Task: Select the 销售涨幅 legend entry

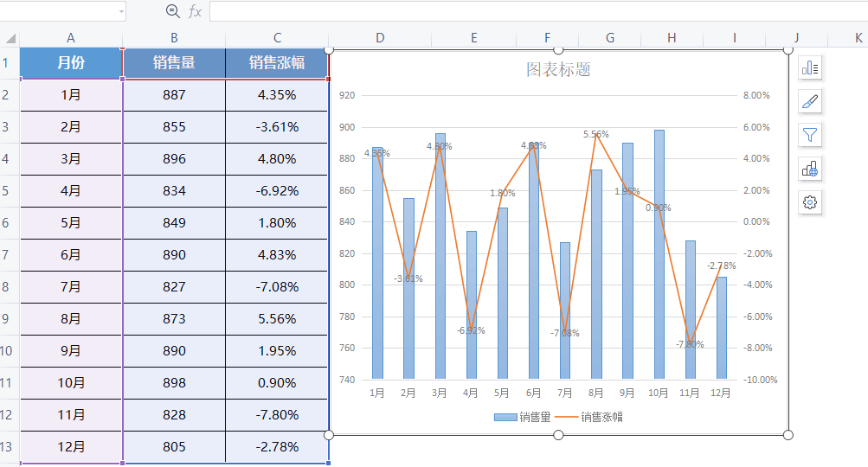Action: 589,417
